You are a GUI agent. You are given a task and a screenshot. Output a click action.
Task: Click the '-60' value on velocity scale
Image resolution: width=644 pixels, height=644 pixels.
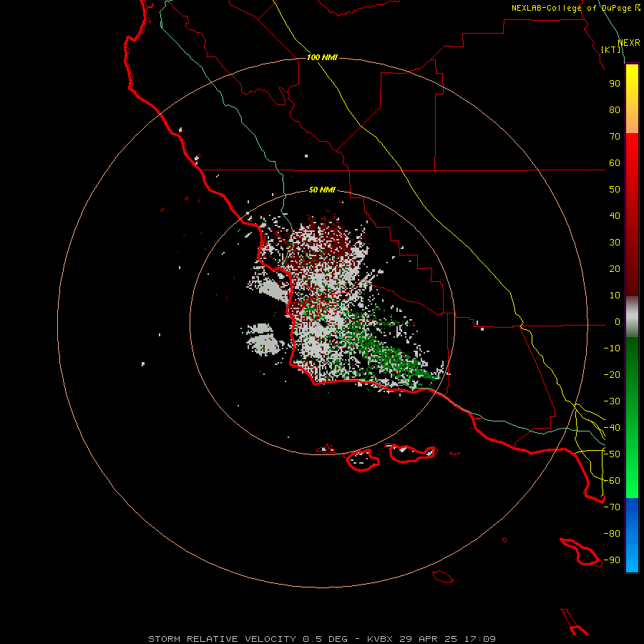tap(612, 481)
